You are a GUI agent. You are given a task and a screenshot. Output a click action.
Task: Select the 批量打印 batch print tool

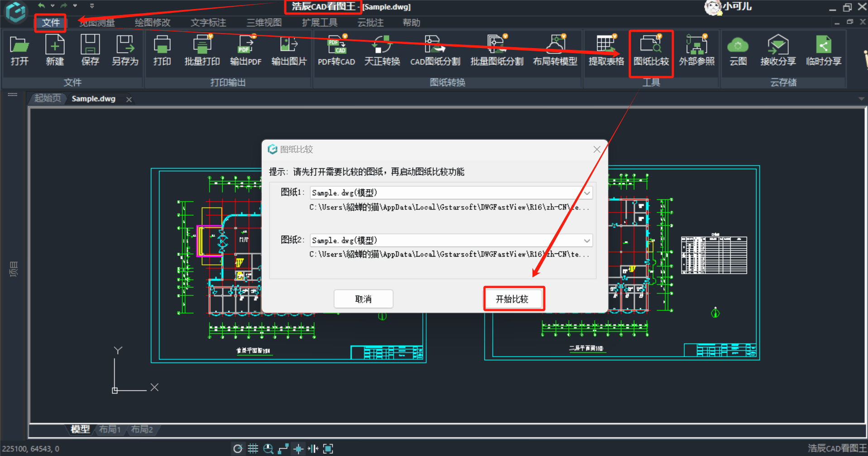coord(201,50)
